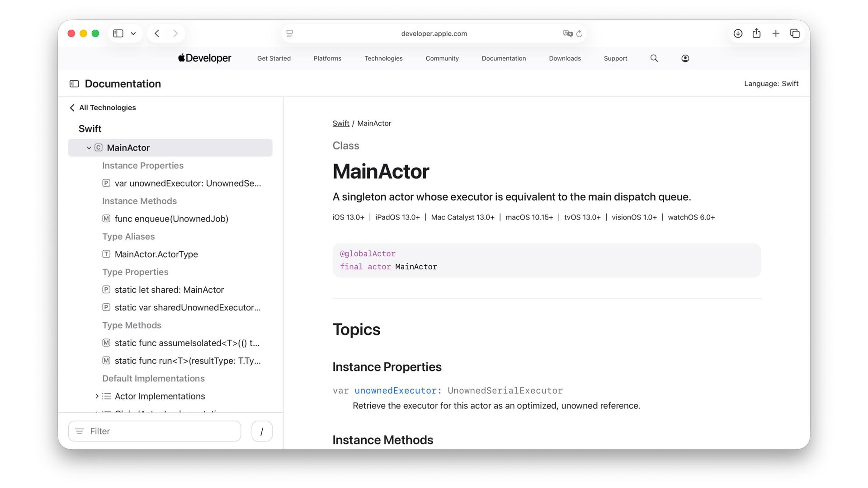Toggle the Safari sidebar button
Screen dimensions: 868x488
[118, 33]
